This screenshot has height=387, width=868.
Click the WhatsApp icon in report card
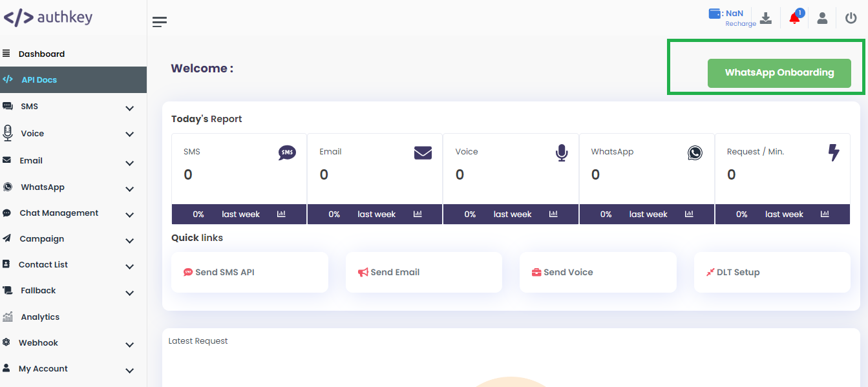pyautogui.click(x=695, y=152)
